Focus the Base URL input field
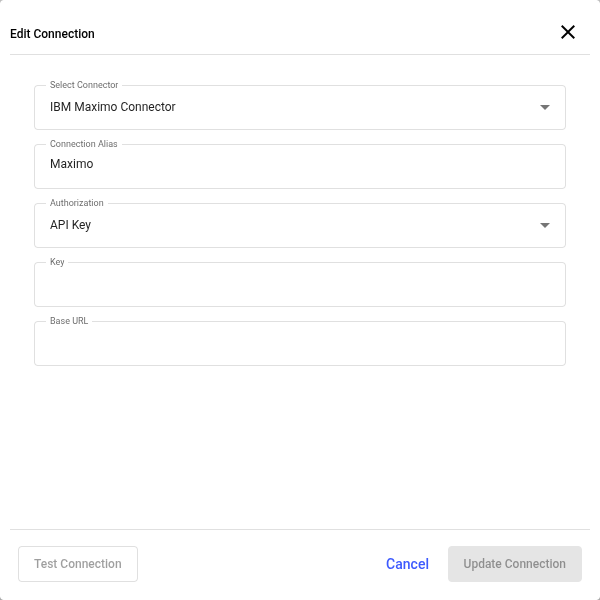 [x=300, y=343]
